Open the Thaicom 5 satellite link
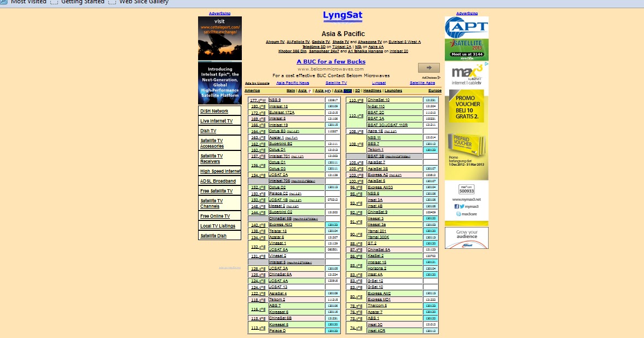Screen dimensions: 644x338 tap(377, 306)
